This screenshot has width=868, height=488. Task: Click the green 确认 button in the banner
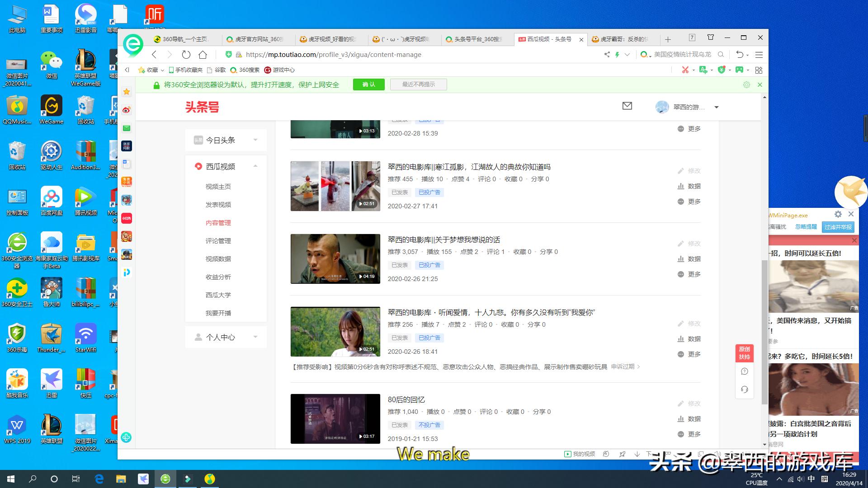click(368, 84)
